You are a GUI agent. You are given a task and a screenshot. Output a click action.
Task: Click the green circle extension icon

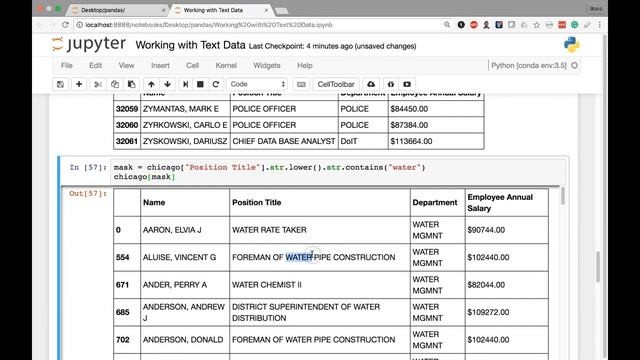(574, 25)
